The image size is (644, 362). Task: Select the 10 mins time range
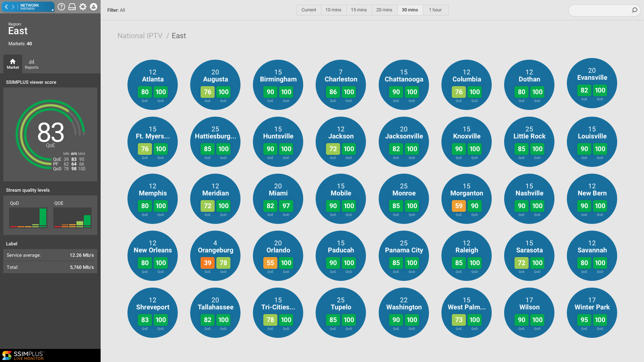coord(333,10)
